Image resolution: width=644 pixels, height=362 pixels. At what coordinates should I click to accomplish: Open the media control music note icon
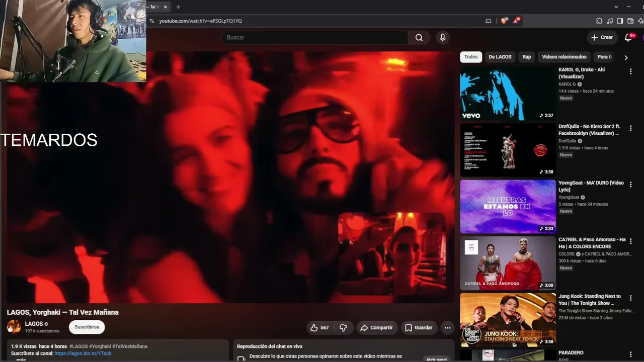coord(610,21)
